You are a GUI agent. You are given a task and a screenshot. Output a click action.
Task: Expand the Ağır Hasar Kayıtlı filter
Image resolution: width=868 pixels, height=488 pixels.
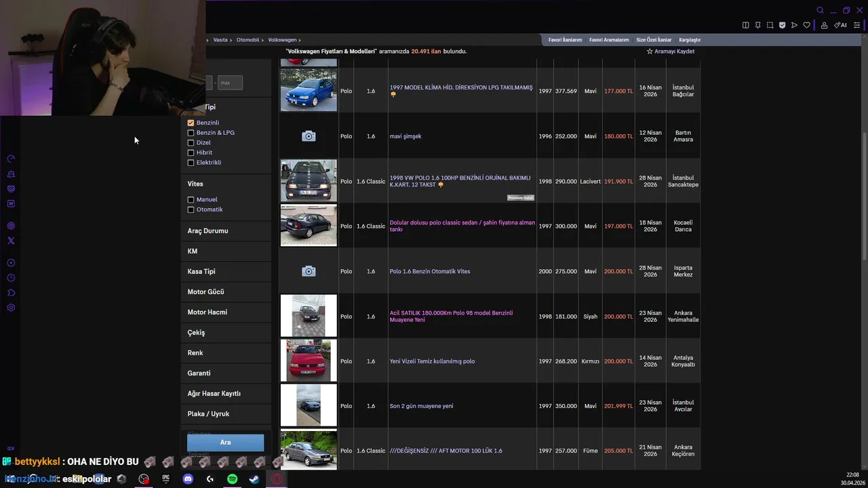click(226, 394)
